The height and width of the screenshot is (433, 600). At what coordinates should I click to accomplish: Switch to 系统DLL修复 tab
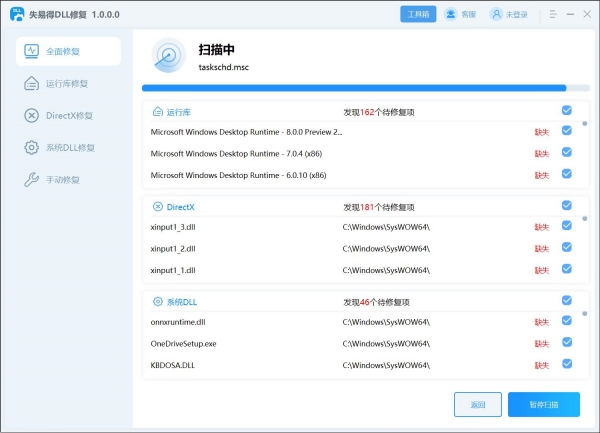coord(68,148)
